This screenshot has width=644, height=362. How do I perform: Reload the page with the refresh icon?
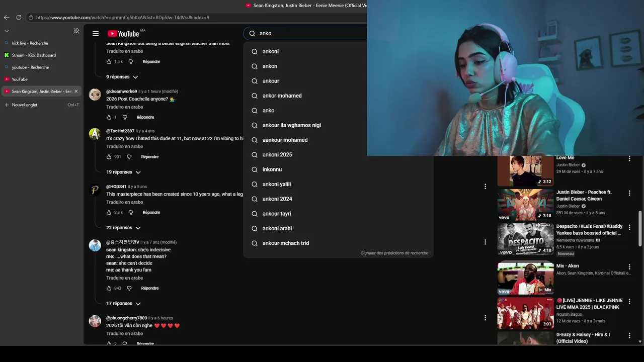tap(19, 17)
